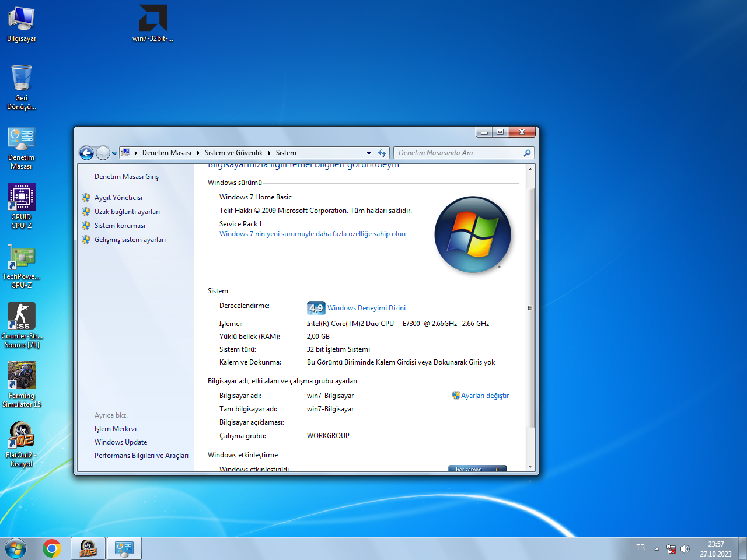Click the Denetim Masası breadcrumb

click(x=167, y=153)
